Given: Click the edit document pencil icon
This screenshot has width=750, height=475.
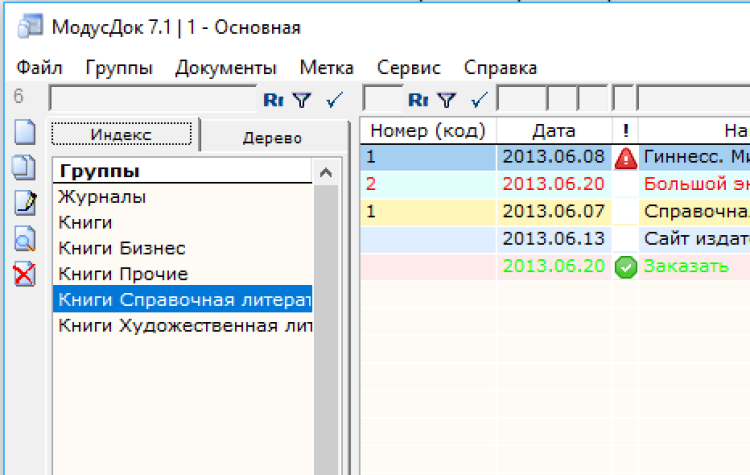Looking at the screenshot, I should [x=24, y=203].
